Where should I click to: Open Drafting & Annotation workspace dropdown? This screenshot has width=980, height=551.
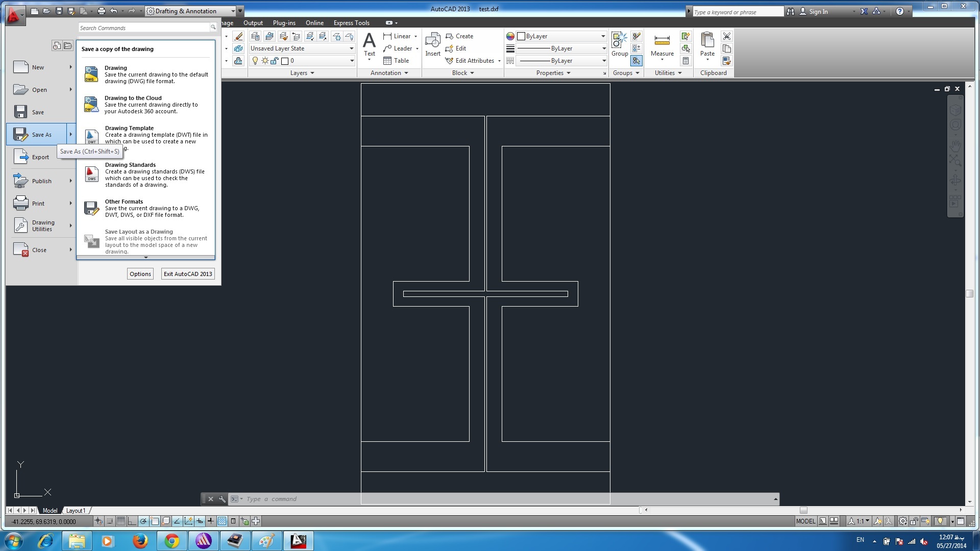(233, 11)
